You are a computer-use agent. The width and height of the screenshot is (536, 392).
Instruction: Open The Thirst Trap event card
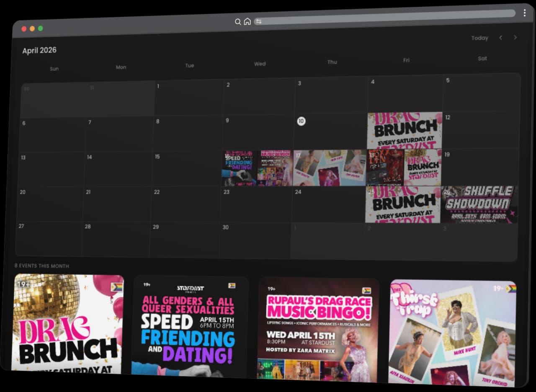point(453,331)
